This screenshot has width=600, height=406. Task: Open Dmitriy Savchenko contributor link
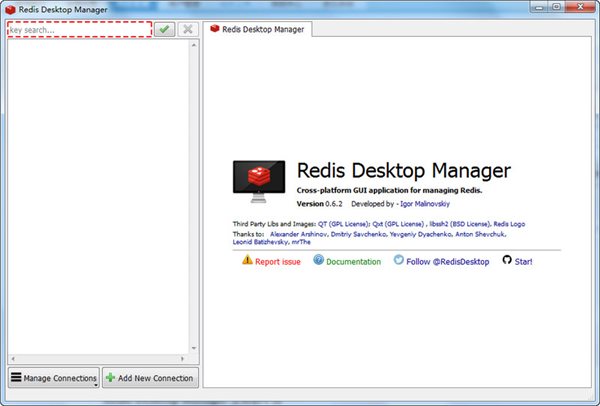point(359,234)
